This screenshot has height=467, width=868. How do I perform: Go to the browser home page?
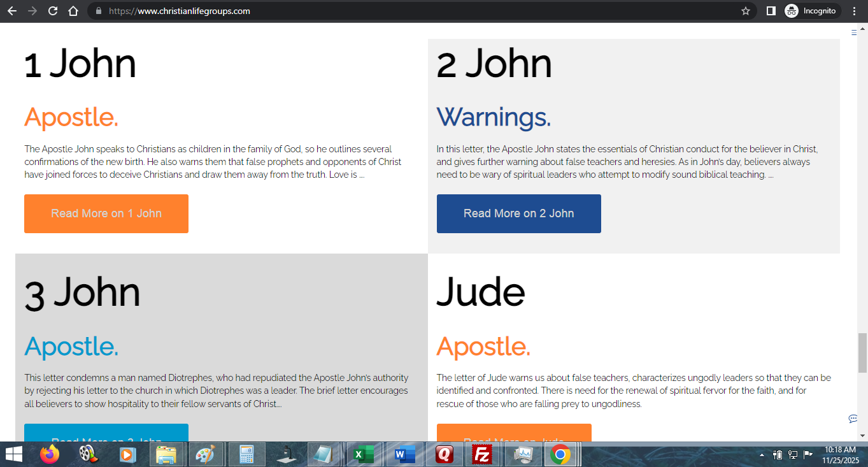tap(73, 11)
